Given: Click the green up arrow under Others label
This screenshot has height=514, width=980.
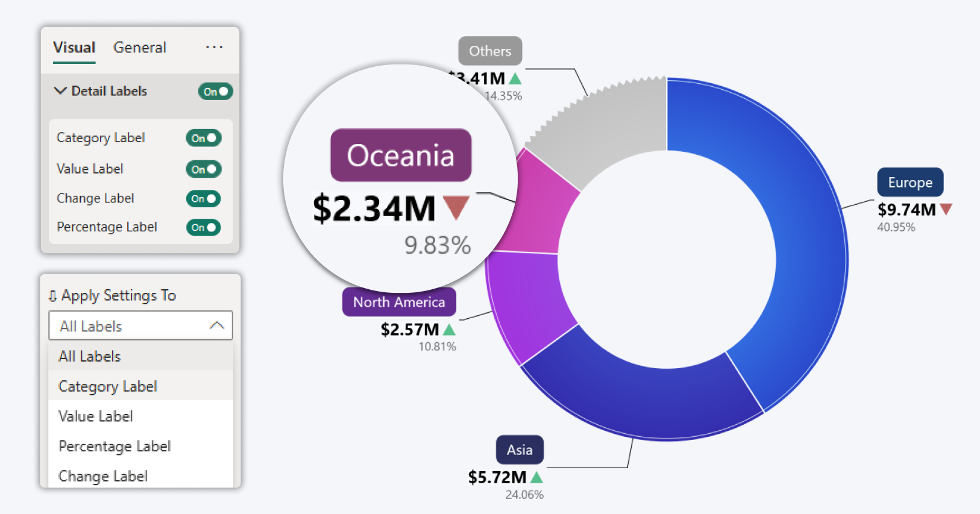Looking at the screenshot, I should pos(515,79).
